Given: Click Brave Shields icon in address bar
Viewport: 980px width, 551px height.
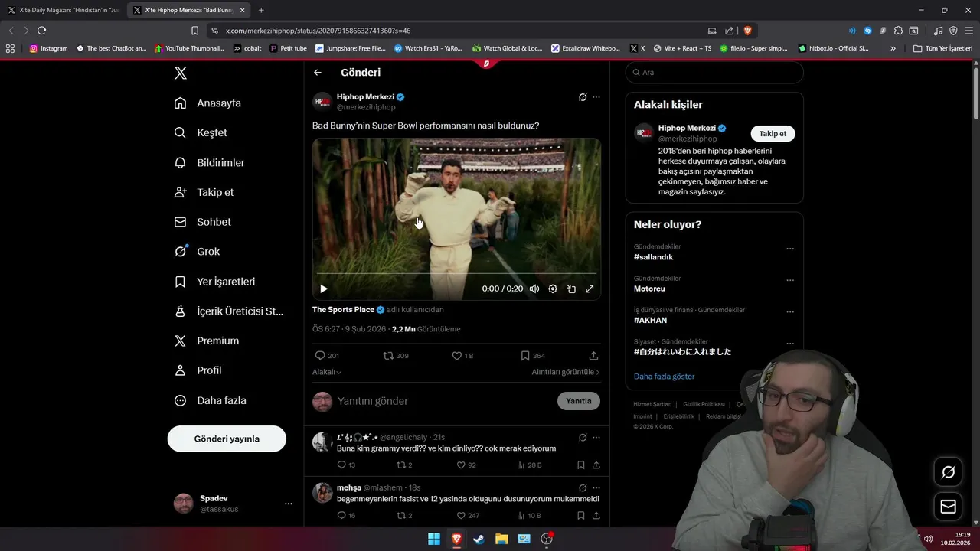Looking at the screenshot, I should pyautogui.click(x=747, y=31).
